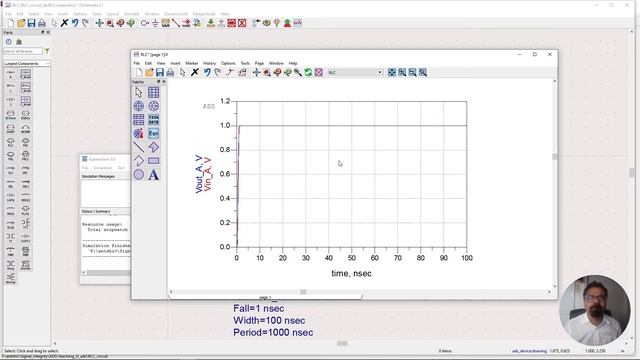The image size is (640, 360).
Task: Select the Smith Chart palette icon
Action: [153, 106]
